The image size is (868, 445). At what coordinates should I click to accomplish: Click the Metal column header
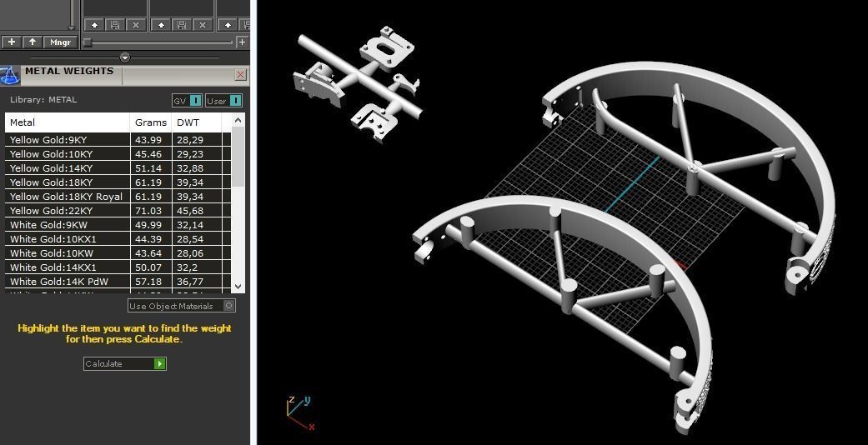(68, 122)
